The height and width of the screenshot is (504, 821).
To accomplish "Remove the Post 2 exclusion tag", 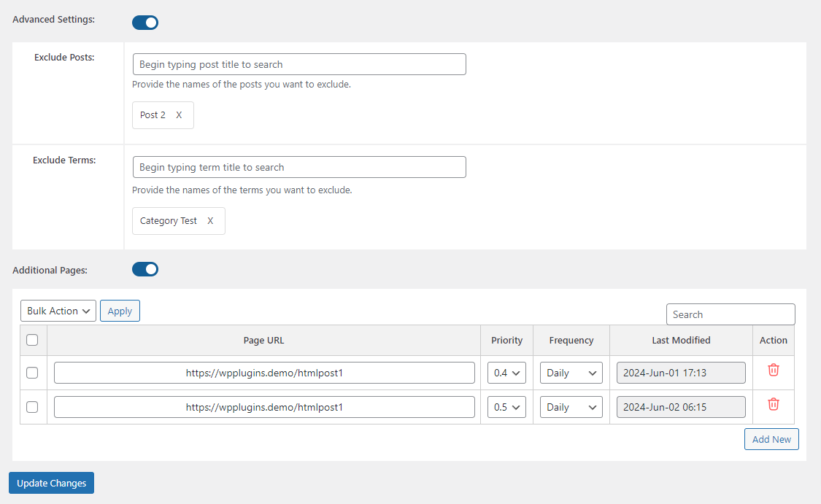I will coord(179,115).
